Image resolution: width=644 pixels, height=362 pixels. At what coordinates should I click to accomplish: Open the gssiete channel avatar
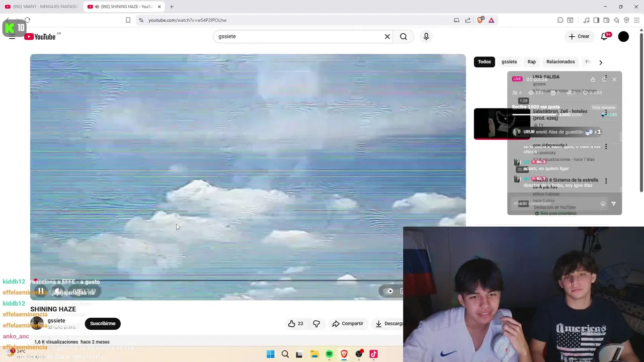pyautogui.click(x=37, y=323)
